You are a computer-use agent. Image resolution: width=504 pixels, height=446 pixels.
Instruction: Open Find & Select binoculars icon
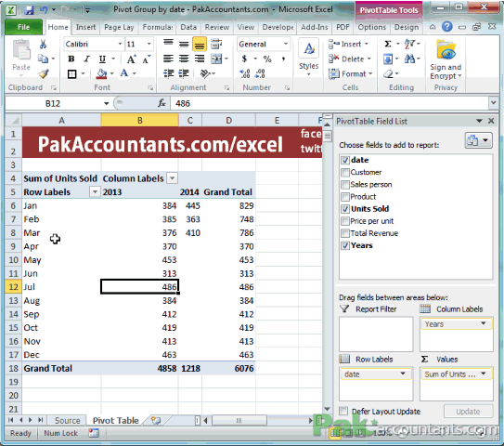(409, 59)
